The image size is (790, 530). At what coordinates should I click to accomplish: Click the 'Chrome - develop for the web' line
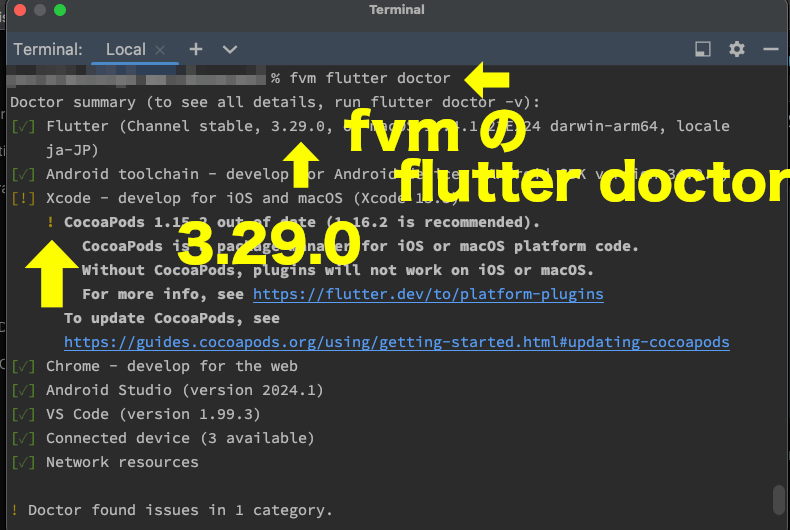tap(172, 366)
